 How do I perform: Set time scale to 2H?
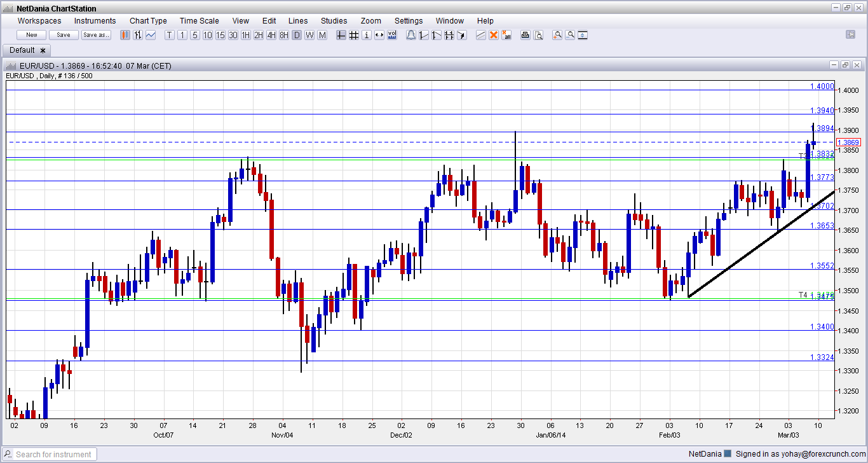(259, 35)
